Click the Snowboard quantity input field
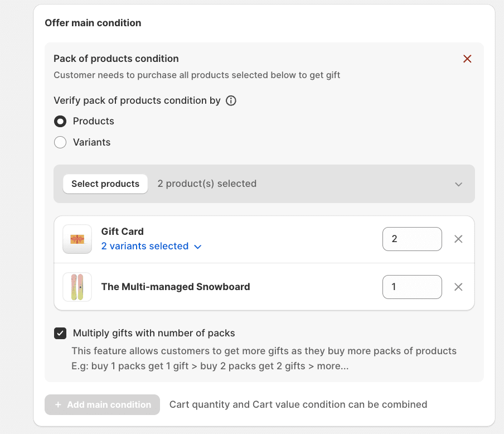Image resolution: width=504 pixels, height=434 pixels. 411,287
